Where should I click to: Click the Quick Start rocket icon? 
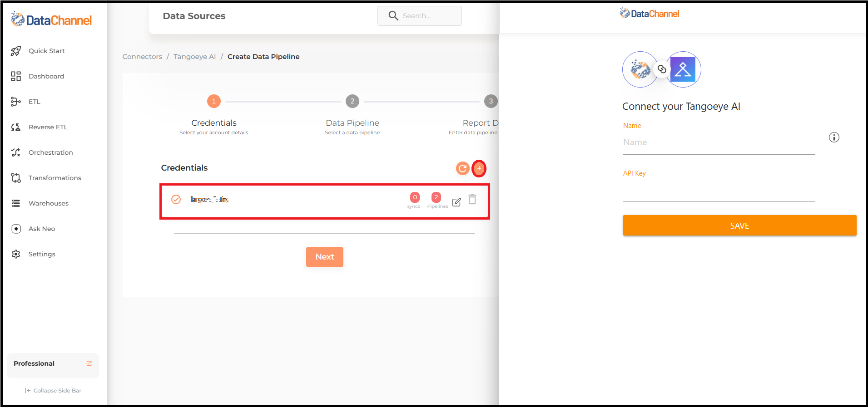(x=16, y=51)
